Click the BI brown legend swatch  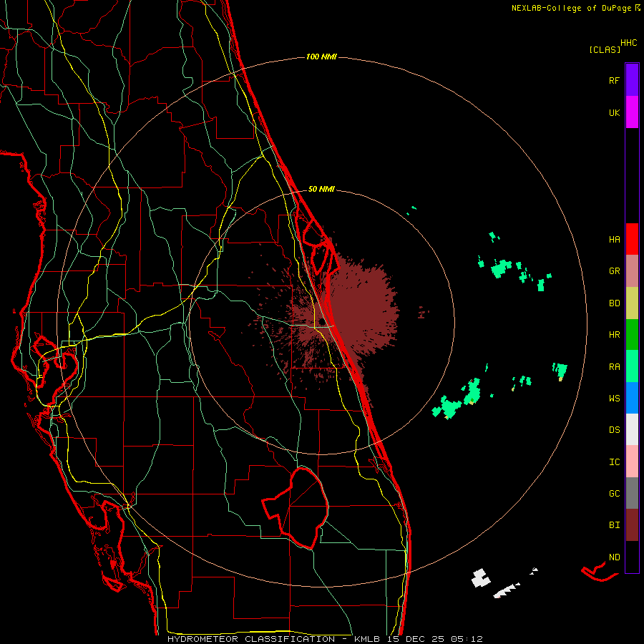[x=632, y=525]
